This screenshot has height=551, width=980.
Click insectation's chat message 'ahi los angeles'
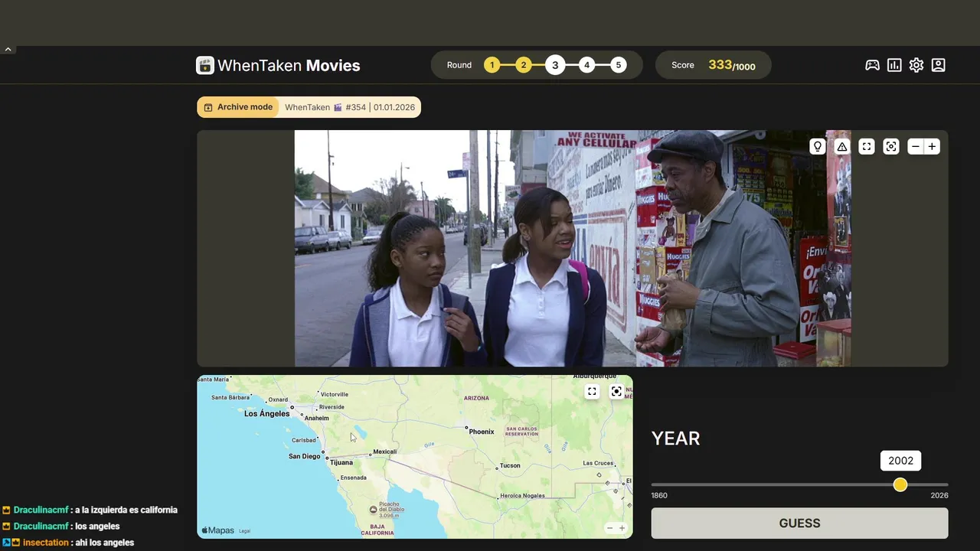click(104, 543)
